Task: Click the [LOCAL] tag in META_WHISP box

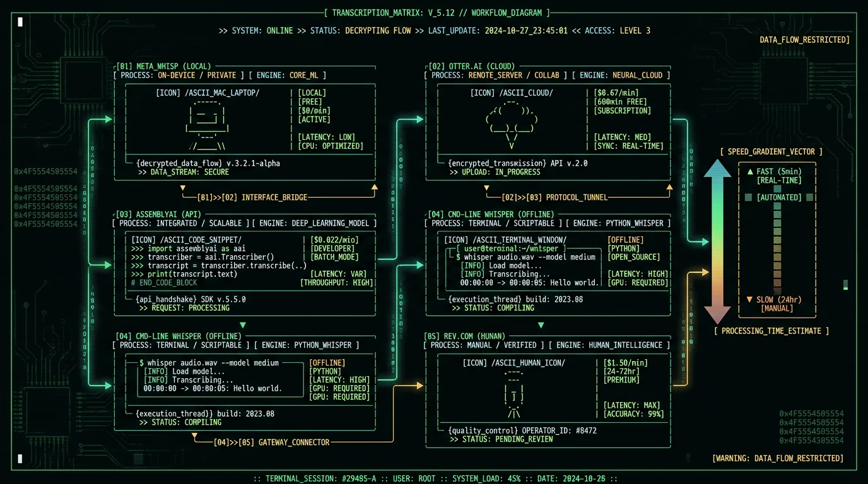Action: click(x=312, y=93)
